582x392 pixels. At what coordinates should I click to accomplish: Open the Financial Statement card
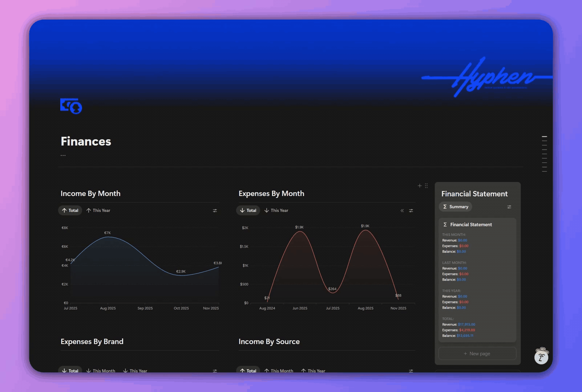pos(471,225)
